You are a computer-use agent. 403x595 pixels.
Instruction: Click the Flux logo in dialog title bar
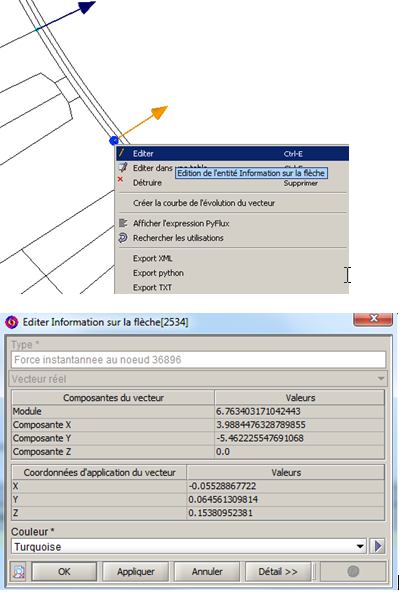coord(12,322)
